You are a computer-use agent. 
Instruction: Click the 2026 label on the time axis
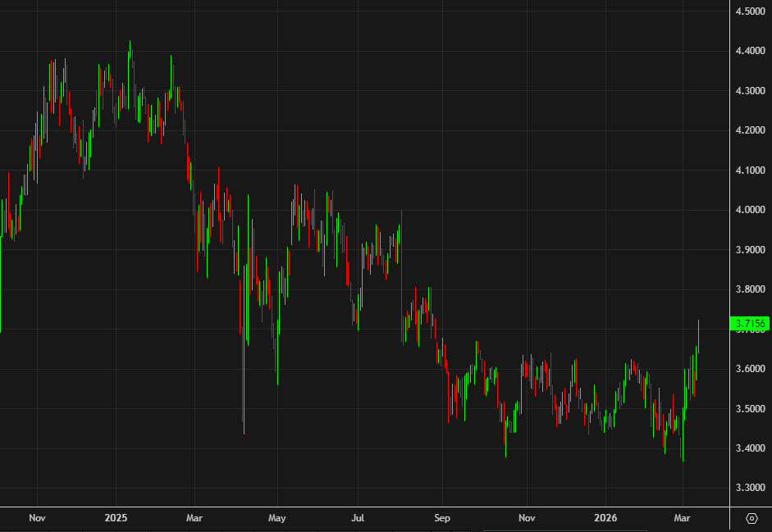606,518
